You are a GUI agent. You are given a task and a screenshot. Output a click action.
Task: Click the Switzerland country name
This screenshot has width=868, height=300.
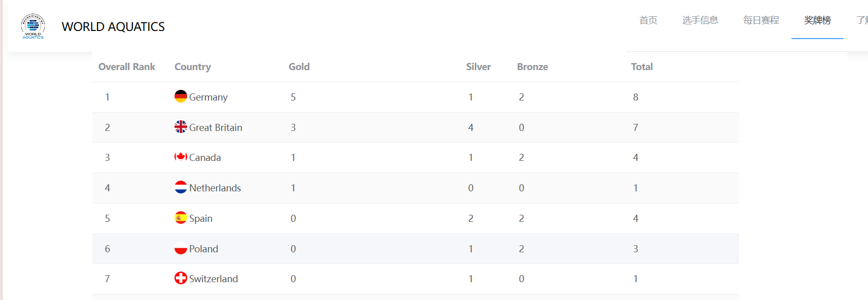click(213, 279)
